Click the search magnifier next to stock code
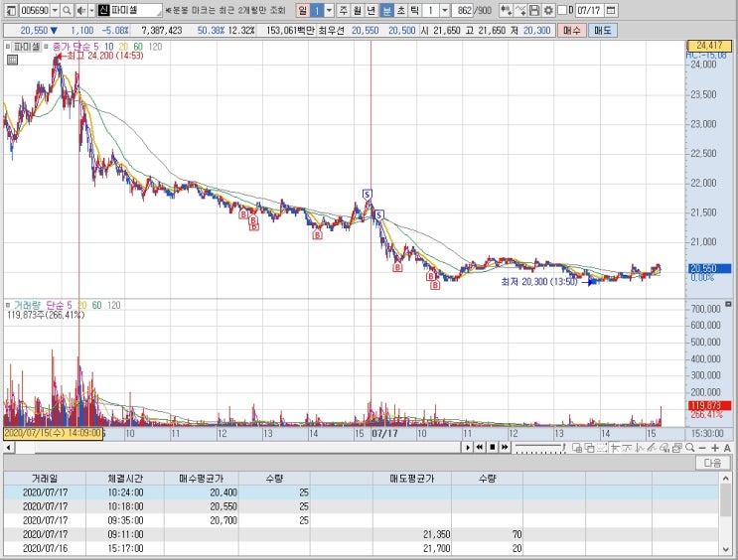Image resolution: width=738 pixels, height=560 pixels. 67,10
